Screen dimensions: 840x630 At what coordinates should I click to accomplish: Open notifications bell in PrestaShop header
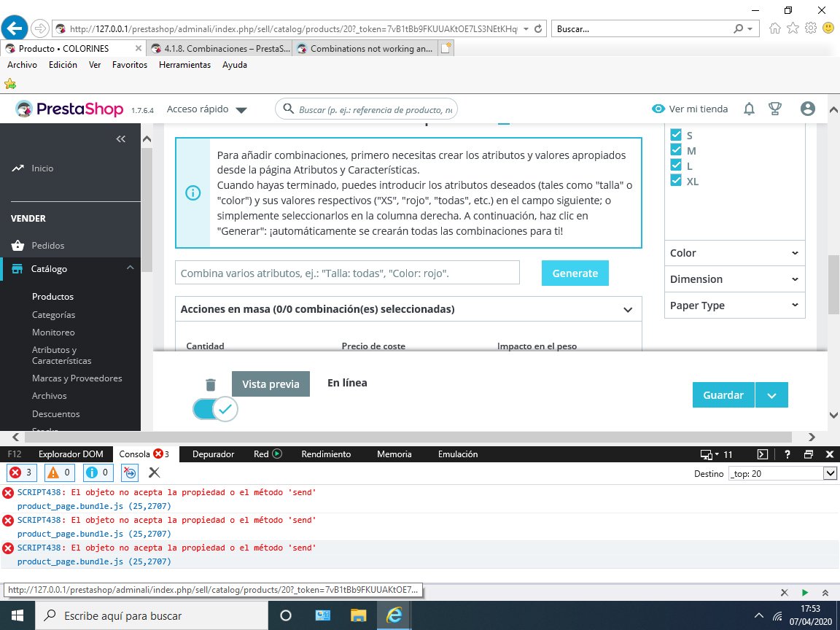pyautogui.click(x=749, y=109)
